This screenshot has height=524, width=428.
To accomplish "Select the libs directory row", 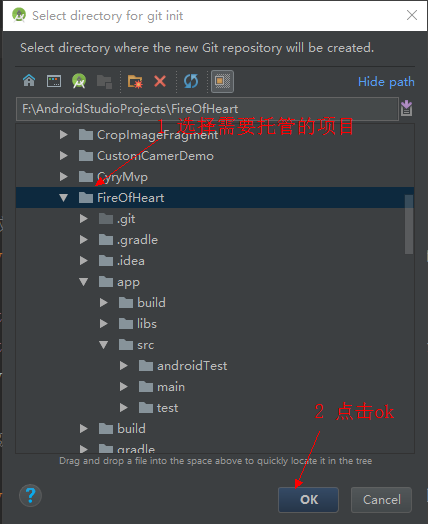I will (x=215, y=323).
